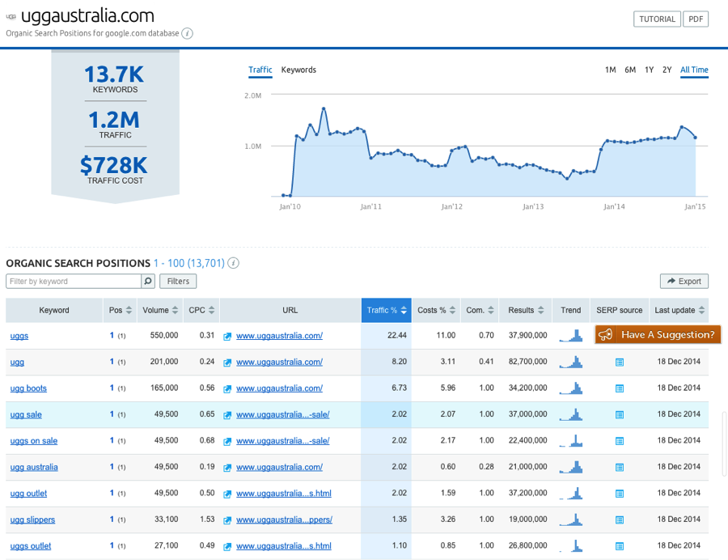Click the 550,000 volume cell

point(164,335)
